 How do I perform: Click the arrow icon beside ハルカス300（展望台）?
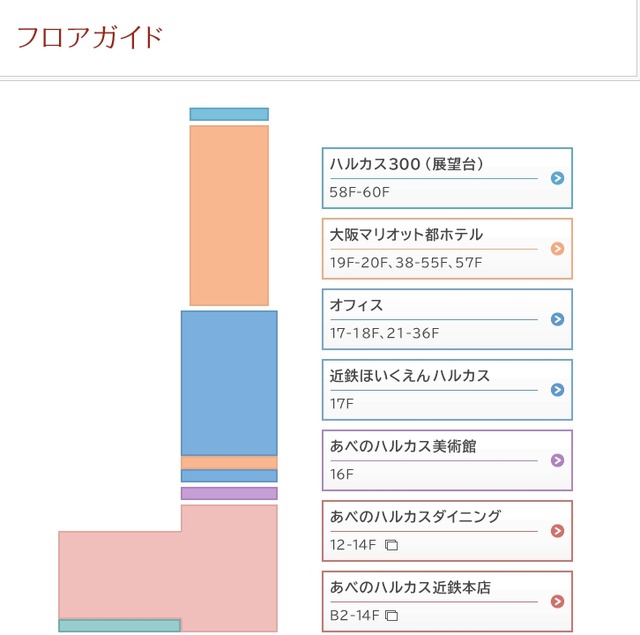[557, 179]
